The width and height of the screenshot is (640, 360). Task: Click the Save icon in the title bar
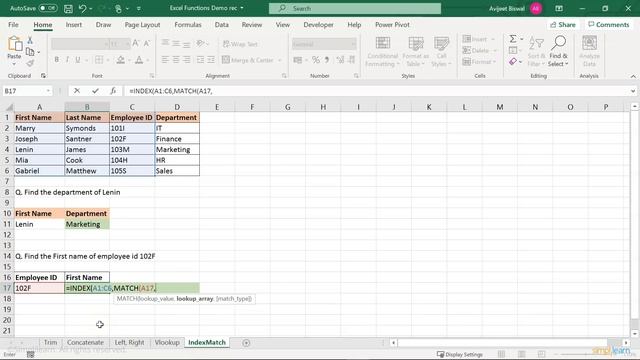[68, 8]
